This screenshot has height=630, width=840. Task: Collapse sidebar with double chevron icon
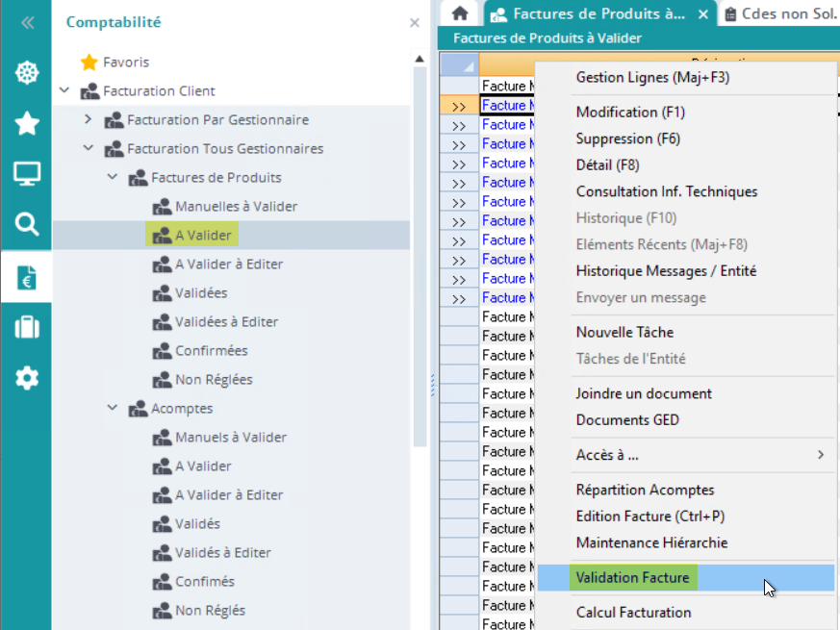(27, 22)
